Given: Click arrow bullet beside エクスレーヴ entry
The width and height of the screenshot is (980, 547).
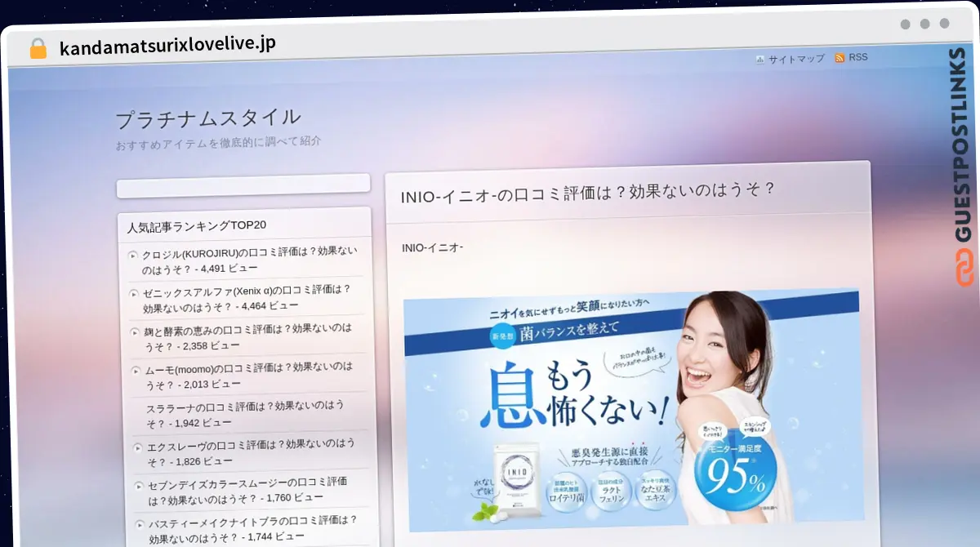Looking at the screenshot, I should (138, 447).
